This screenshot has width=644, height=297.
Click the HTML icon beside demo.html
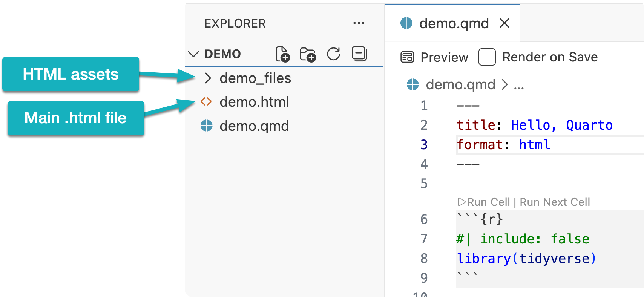(206, 102)
